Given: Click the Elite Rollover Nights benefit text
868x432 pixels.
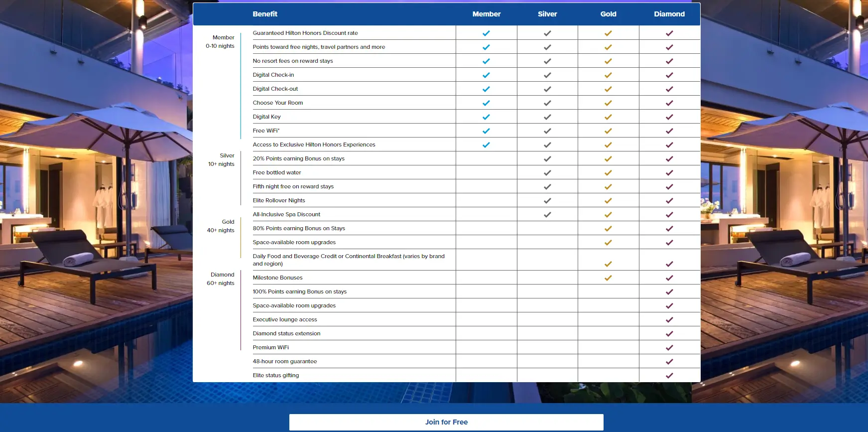Looking at the screenshot, I should pos(279,200).
